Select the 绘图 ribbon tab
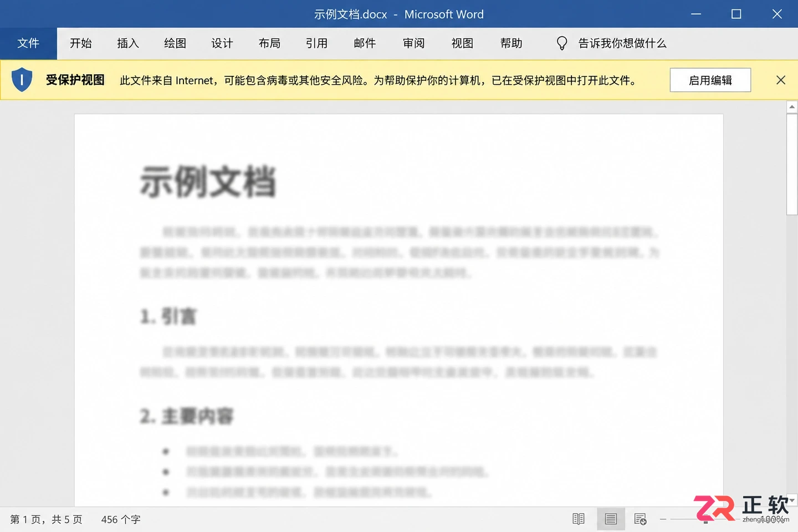This screenshot has height=532, width=798. (x=175, y=43)
